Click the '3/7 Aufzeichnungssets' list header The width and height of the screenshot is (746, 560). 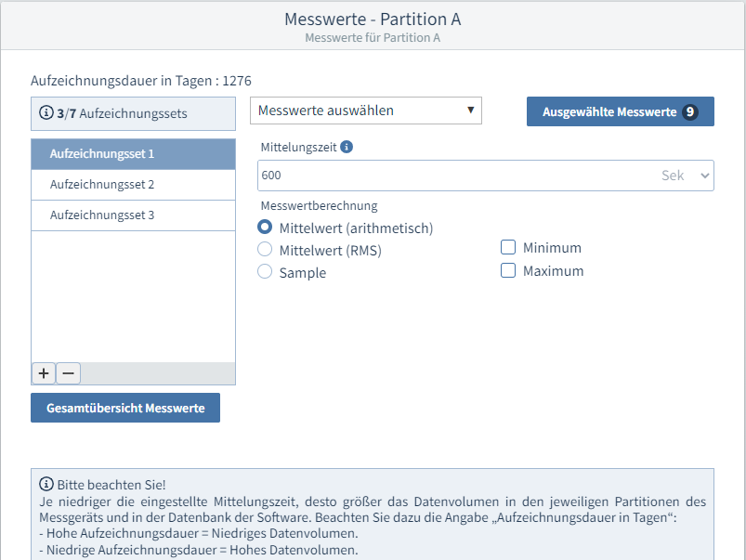(133, 113)
